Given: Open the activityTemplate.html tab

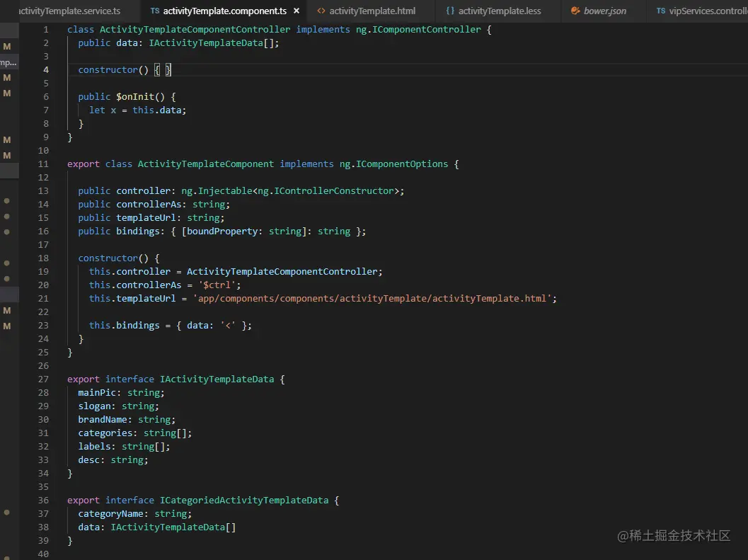Looking at the screenshot, I should [x=372, y=11].
